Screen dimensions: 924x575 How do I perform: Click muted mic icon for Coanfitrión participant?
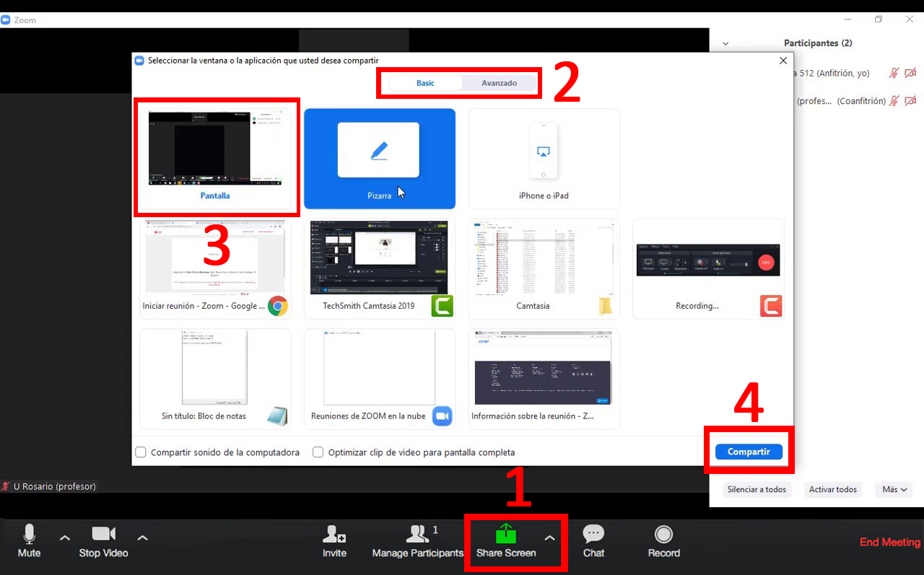pyautogui.click(x=894, y=101)
